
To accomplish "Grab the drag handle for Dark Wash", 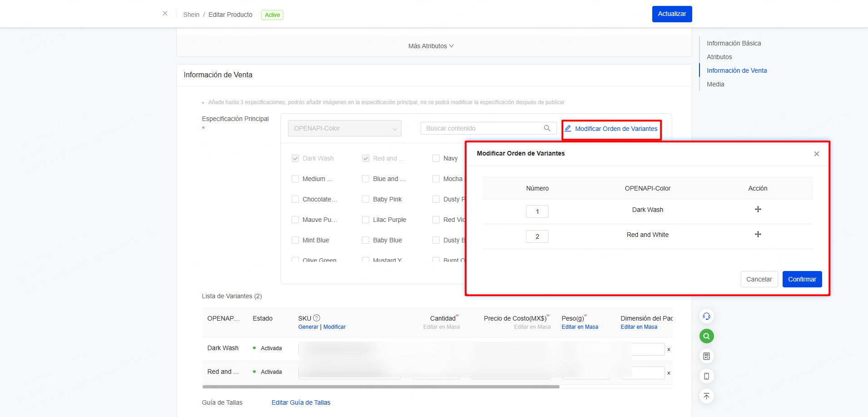I will tap(758, 209).
